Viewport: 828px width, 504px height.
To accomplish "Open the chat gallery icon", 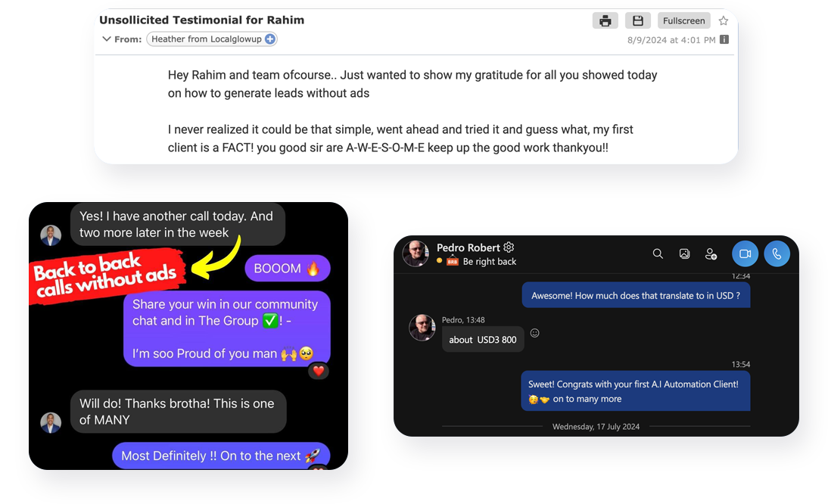I will pyautogui.click(x=684, y=254).
